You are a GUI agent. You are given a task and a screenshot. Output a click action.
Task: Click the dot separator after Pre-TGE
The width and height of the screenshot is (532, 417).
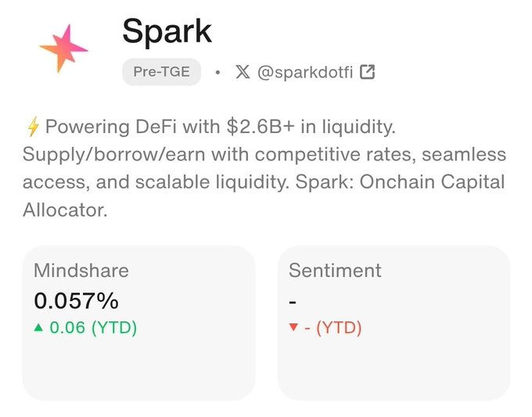point(217,72)
